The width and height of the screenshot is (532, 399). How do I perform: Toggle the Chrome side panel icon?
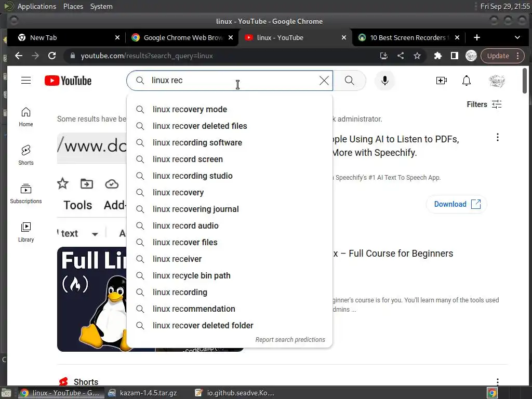click(454, 56)
